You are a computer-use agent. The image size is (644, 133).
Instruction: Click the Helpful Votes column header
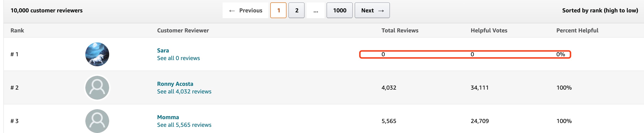[489, 31]
